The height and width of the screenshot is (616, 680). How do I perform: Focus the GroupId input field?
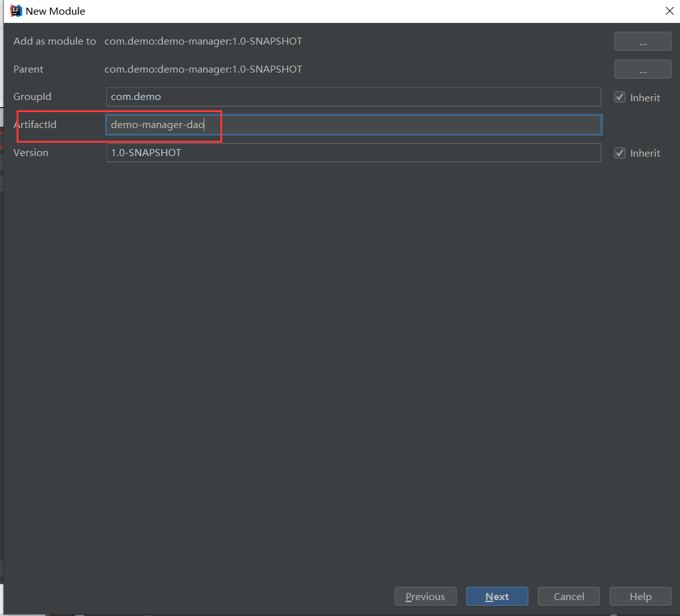click(x=353, y=97)
